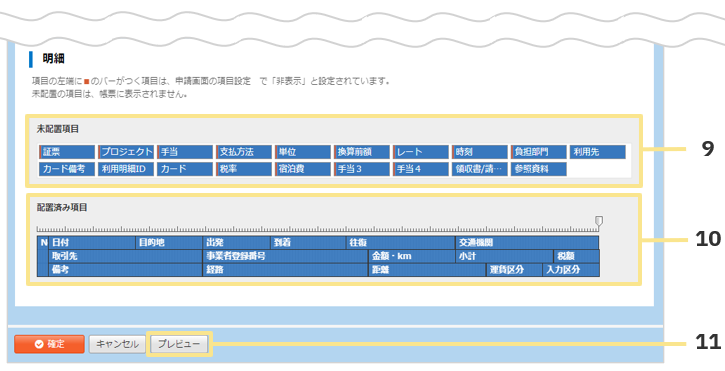Select the 入力区分 placed item
The height and width of the screenshot is (371, 725).
click(x=571, y=270)
